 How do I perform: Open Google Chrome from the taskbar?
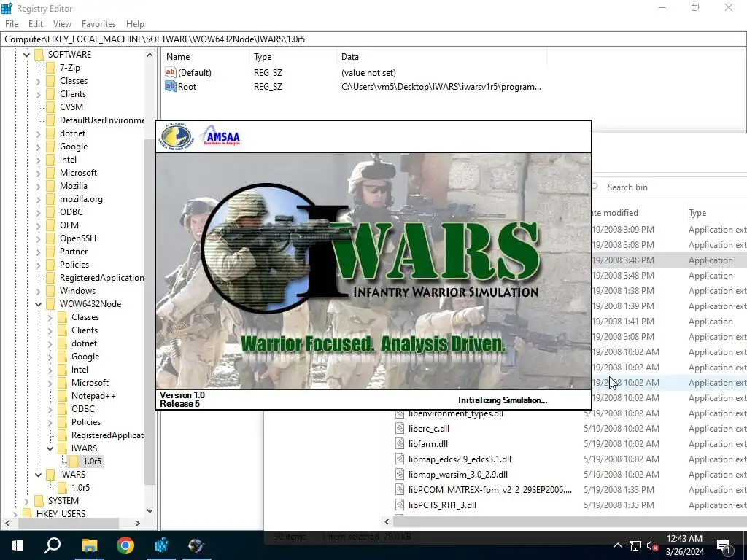point(125,545)
